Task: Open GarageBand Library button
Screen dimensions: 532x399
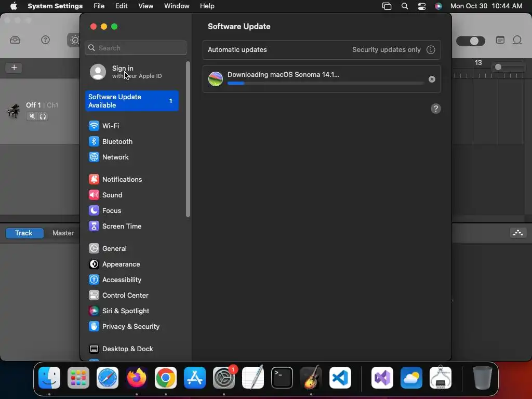Action: (15, 41)
